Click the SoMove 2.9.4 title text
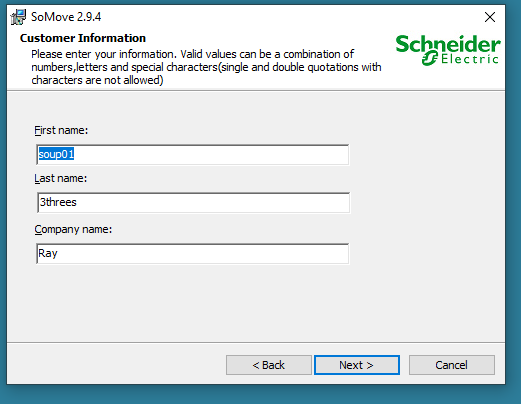 tap(66, 17)
